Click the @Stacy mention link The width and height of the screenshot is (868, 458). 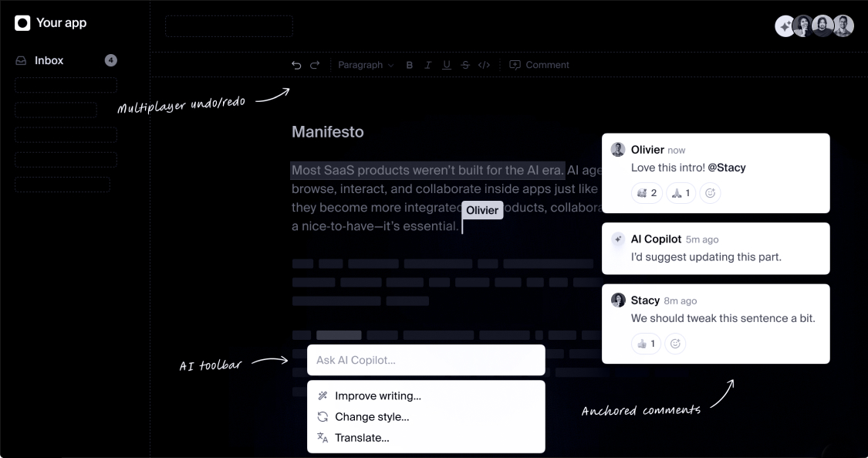click(726, 168)
